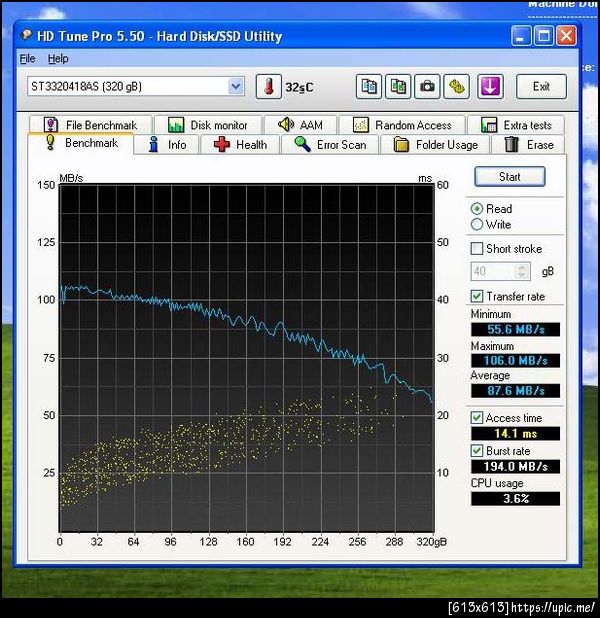
Task: Click the access time value 14.1 ms
Action: [515, 434]
